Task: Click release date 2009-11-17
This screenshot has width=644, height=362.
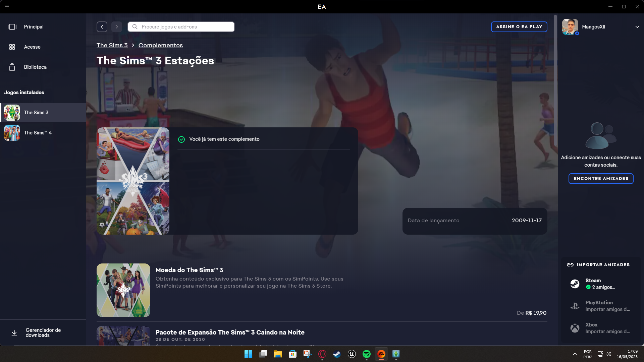Action: pos(527,221)
